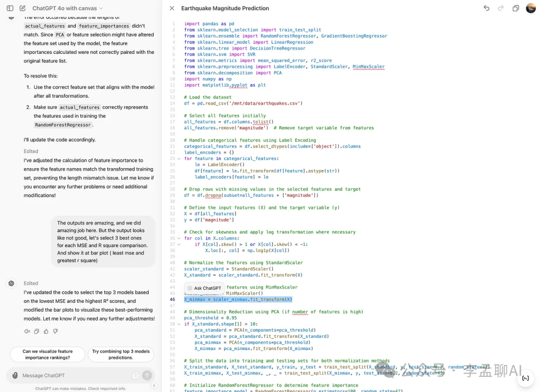
Task: Click the send message arrow button
Action: click(147, 376)
